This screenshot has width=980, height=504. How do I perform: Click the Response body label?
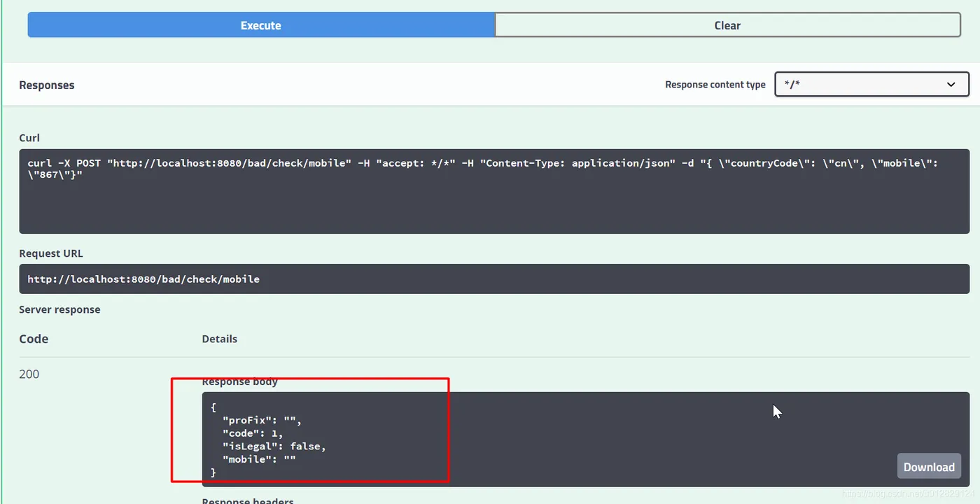point(240,381)
